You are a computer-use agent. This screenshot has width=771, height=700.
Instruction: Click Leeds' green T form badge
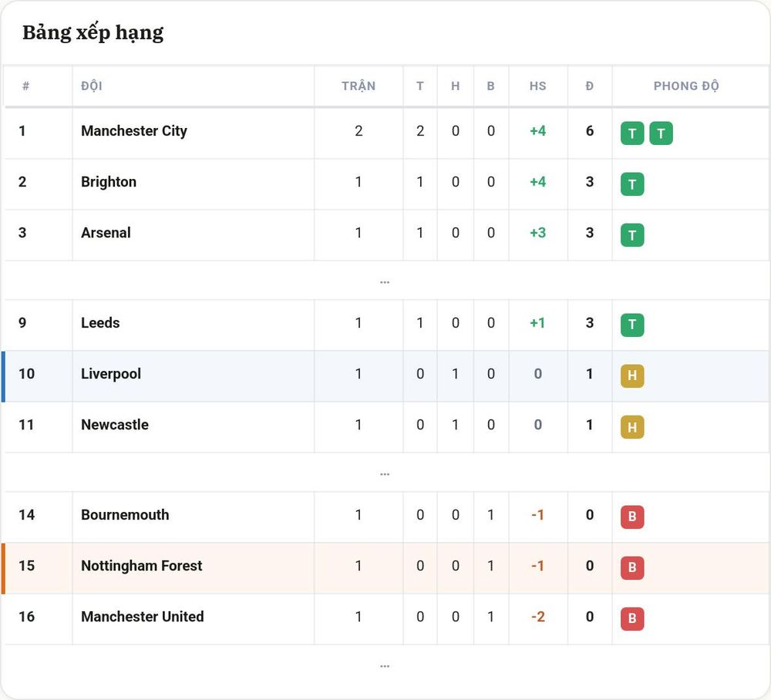point(632,325)
